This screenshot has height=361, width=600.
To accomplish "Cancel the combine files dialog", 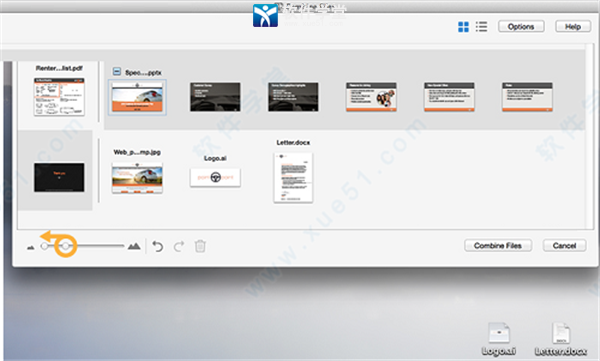I will 564,245.
